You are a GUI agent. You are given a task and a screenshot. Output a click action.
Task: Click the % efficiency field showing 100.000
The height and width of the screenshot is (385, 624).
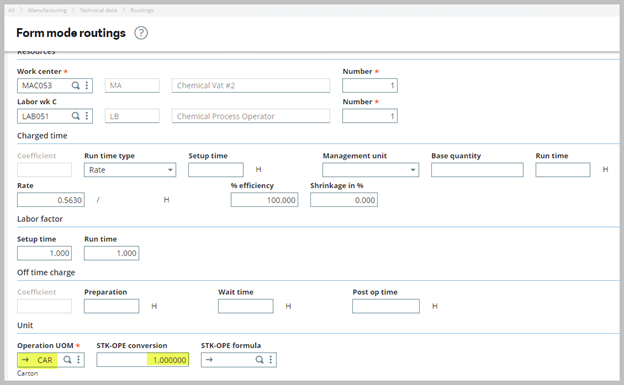point(264,200)
